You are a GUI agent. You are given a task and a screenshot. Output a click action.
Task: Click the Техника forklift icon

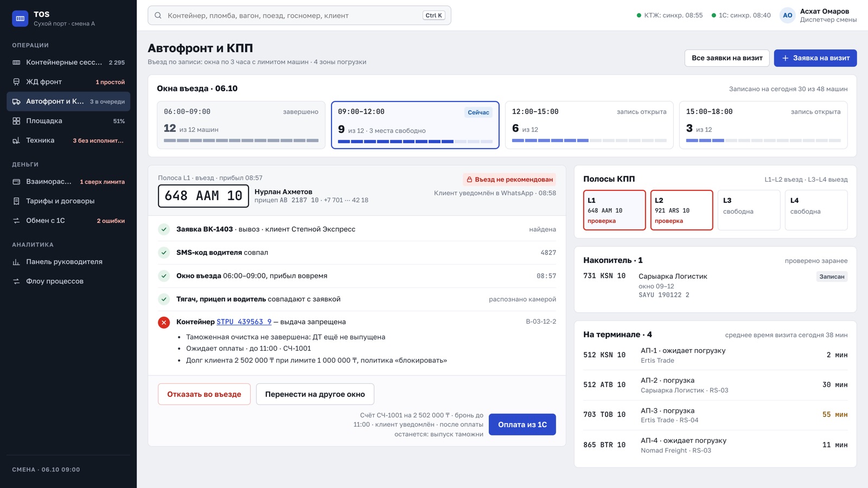coord(16,140)
